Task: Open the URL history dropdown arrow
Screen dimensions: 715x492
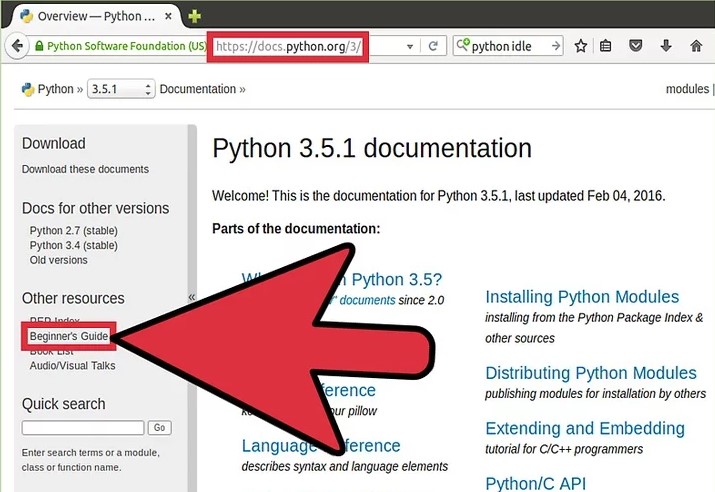Action: coord(409,46)
